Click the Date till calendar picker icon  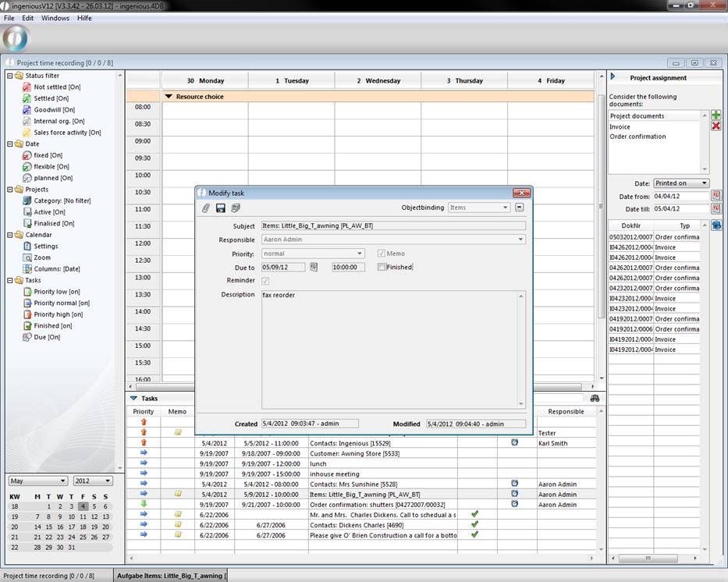(716, 209)
